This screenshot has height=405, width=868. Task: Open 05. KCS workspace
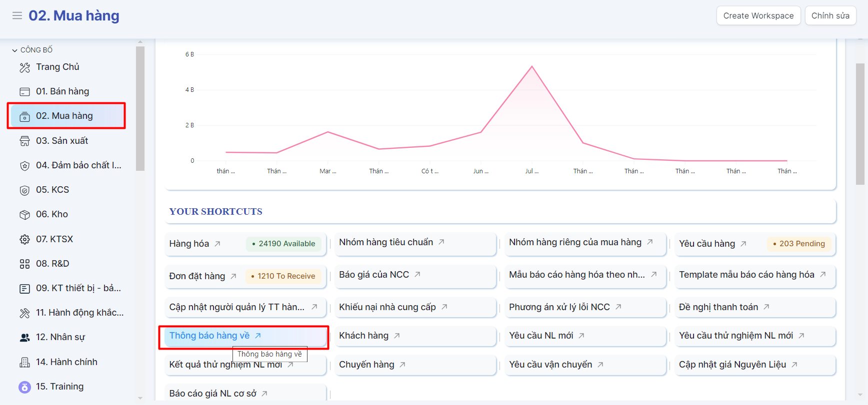coord(52,190)
